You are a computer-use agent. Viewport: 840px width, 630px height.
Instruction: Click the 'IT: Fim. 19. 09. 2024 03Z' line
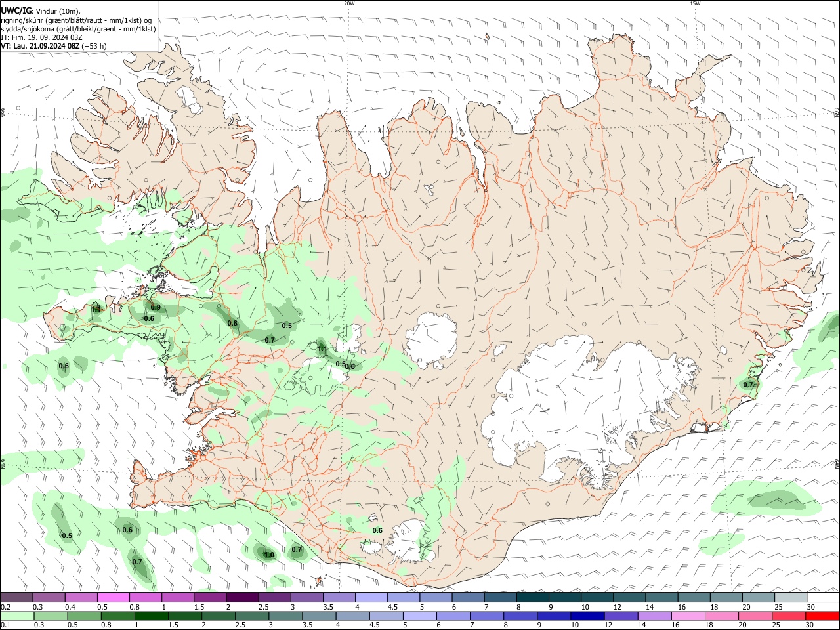[x=41, y=37]
